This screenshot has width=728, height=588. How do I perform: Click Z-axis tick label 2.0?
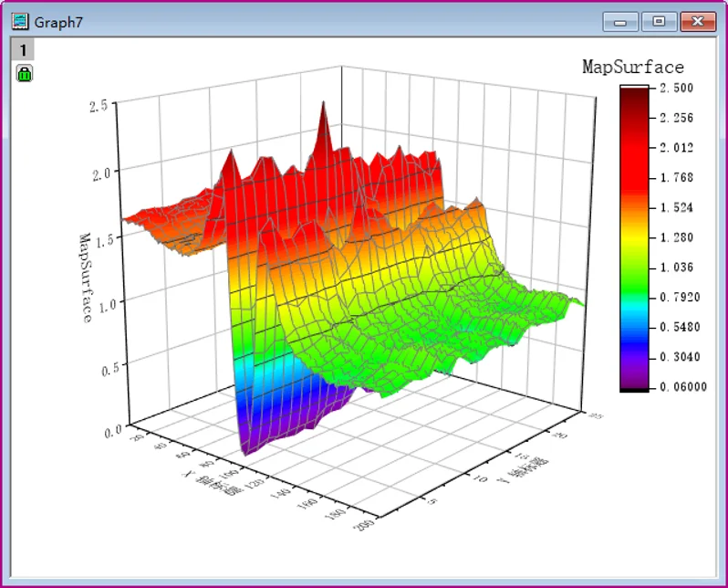[x=101, y=174]
